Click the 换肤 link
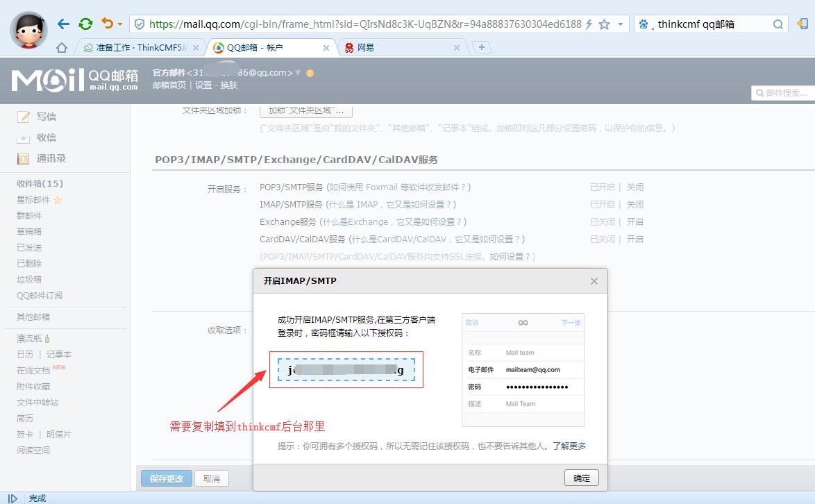 click(x=229, y=85)
